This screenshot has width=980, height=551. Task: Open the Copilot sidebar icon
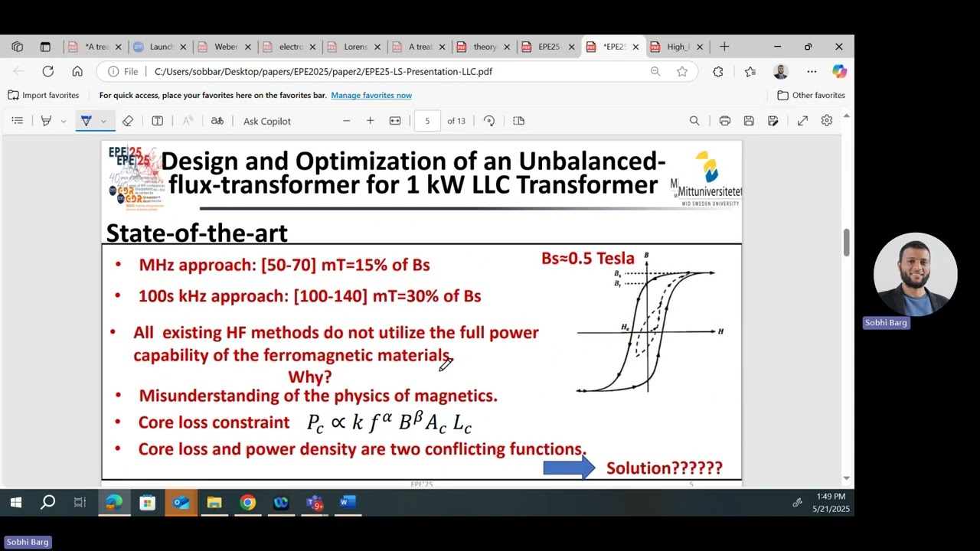coord(840,71)
